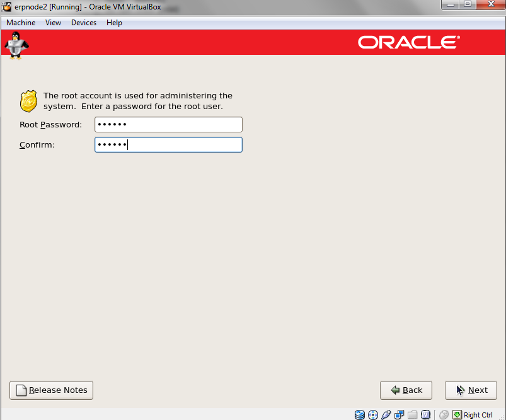Click the USB devices status icon
The width and height of the screenshot is (506, 420).
(386, 414)
